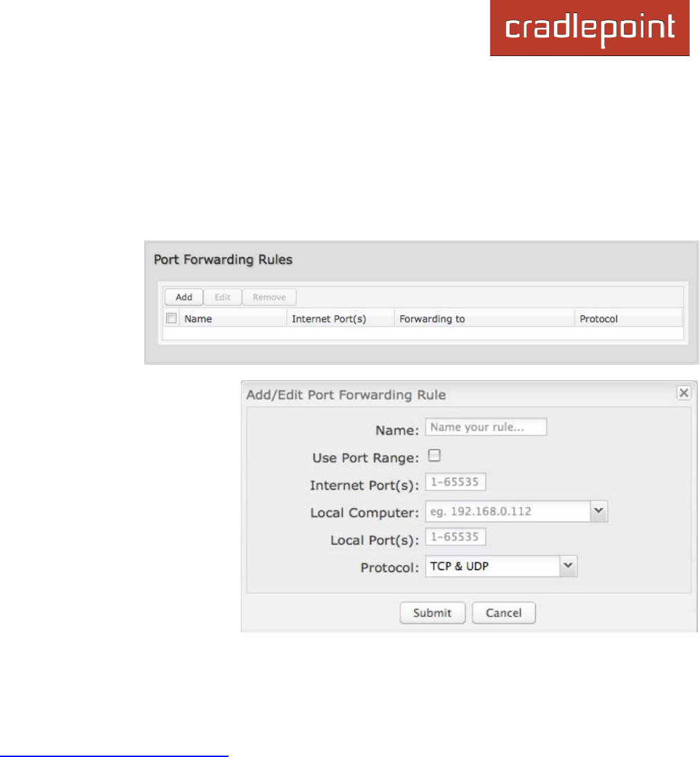Screen dimensions: 700x757
Task: Sort by the Protocol column header
Action: pyautogui.click(x=629, y=319)
